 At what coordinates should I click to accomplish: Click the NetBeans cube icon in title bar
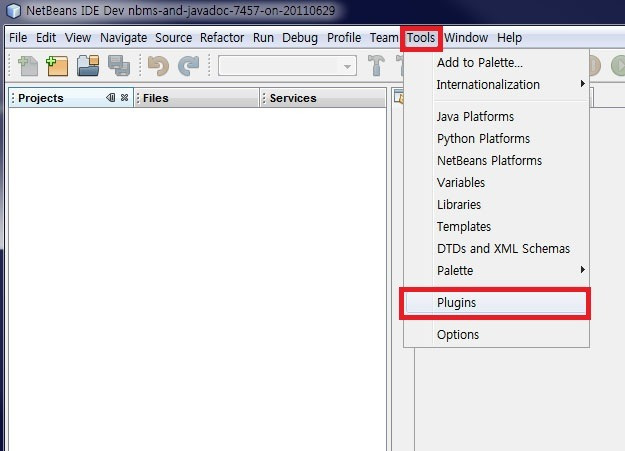tap(14, 11)
